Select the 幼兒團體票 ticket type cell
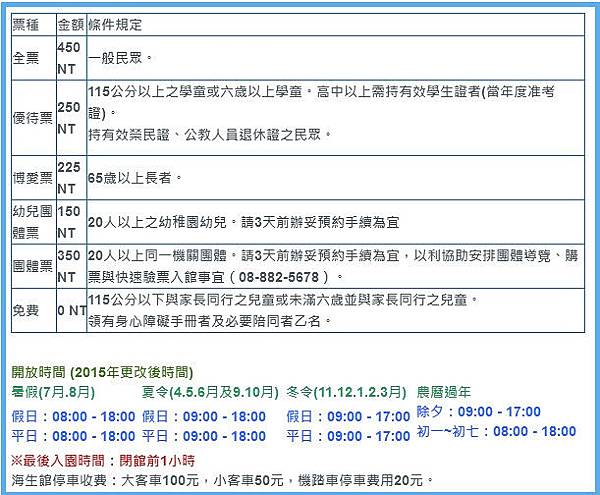 (x=34, y=222)
